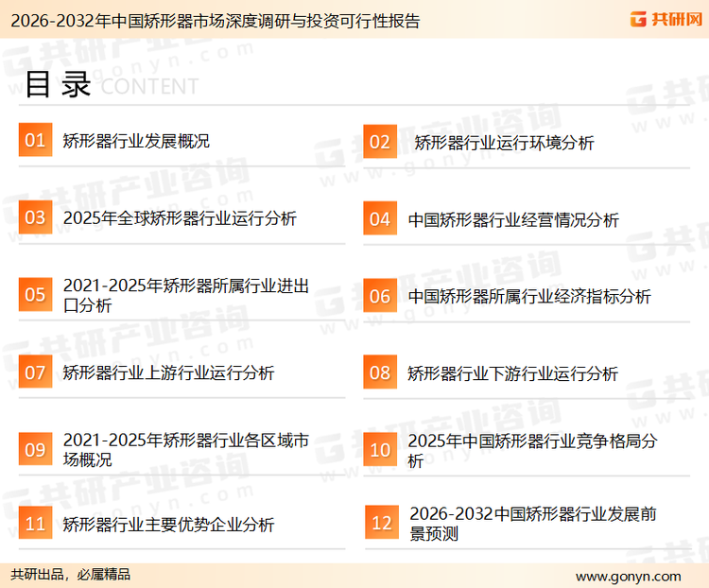Open 矫形器行业下游行业运行分析 chapter
709x588 pixels.
(x=512, y=373)
